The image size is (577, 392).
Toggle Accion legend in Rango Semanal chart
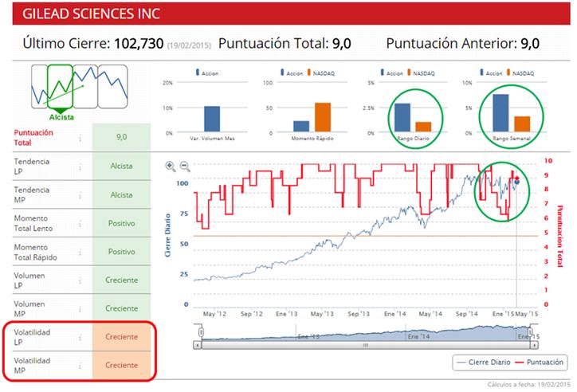point(491,73)
